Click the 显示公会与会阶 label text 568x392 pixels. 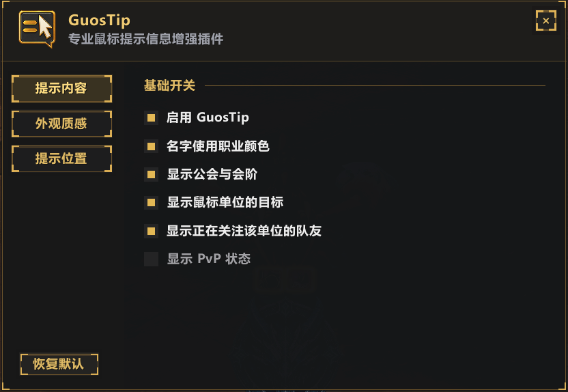tap(212, 174)
